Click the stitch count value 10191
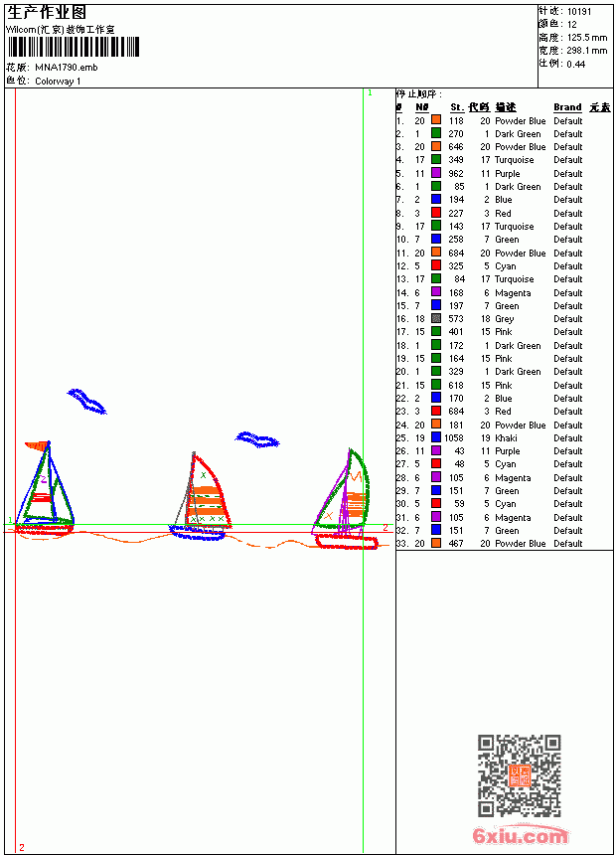 click(579, 12)
